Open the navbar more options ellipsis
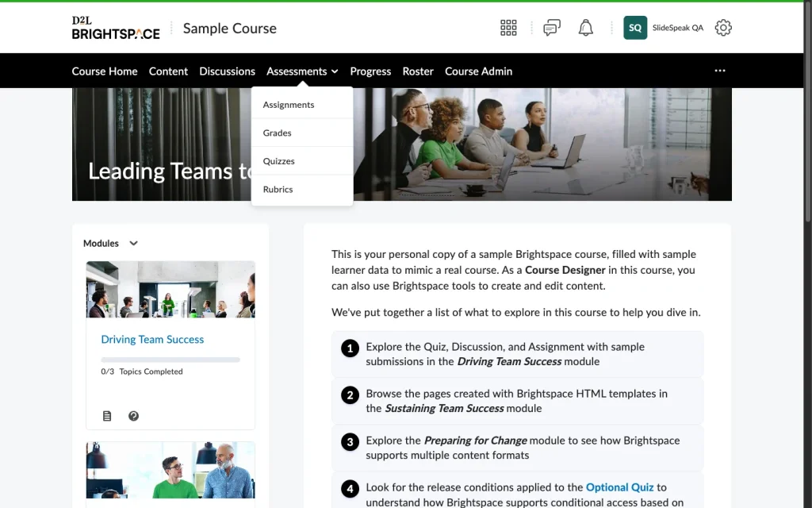 (x=720, y=71)
